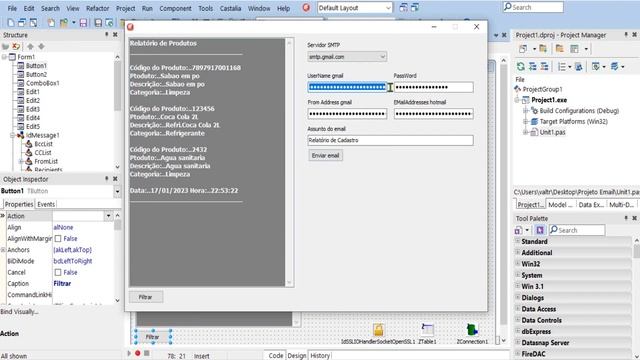Viewport: 640px width, 360px height.
Task: Open the Default Layout dropdown
Action: pos(388,7)
